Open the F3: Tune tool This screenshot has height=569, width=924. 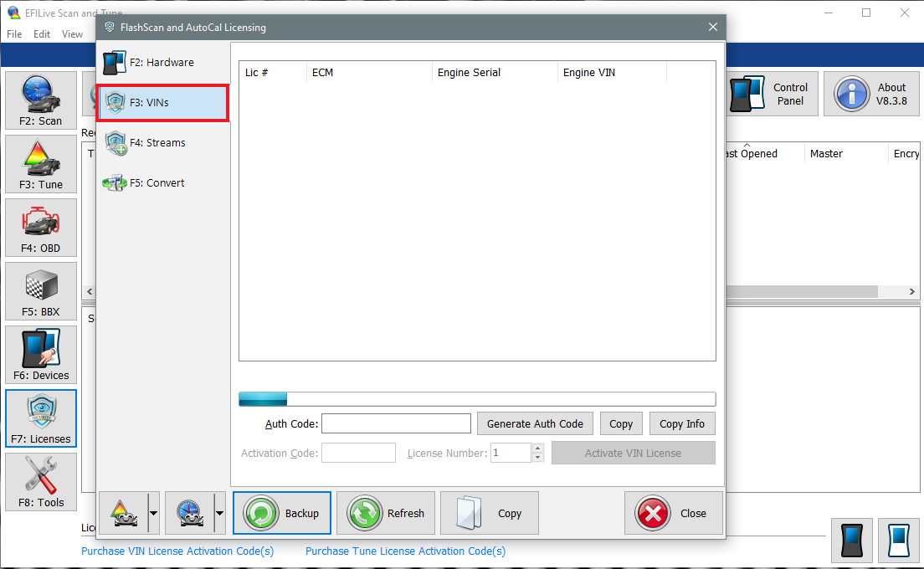(40, 163)
